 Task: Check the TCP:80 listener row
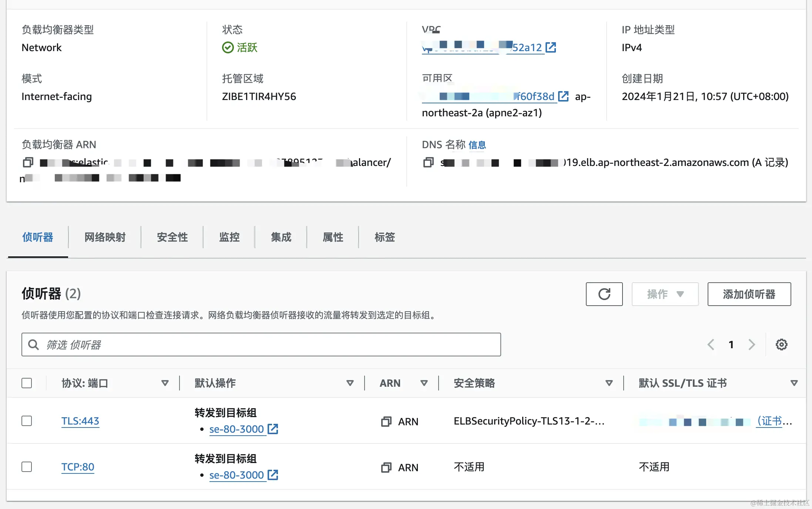[27, 467]
